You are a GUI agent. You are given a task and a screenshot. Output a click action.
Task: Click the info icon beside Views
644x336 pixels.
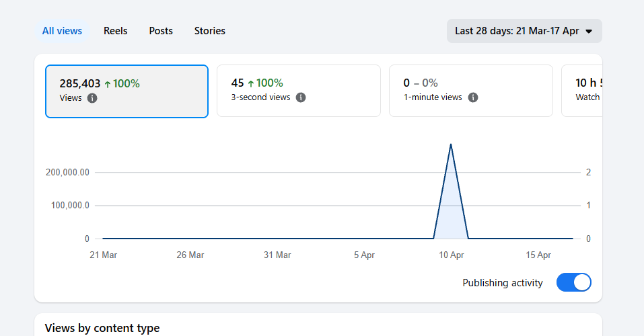[92, 98]
